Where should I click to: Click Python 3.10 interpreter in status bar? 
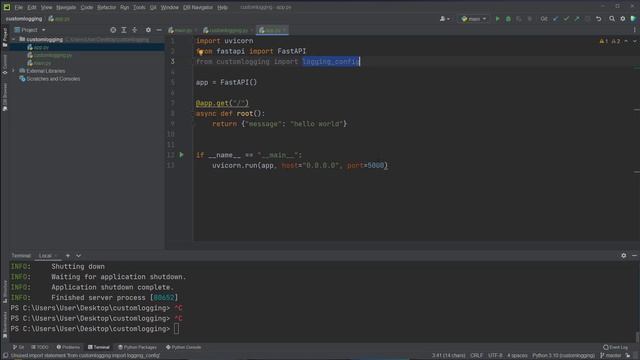point(563,356)
